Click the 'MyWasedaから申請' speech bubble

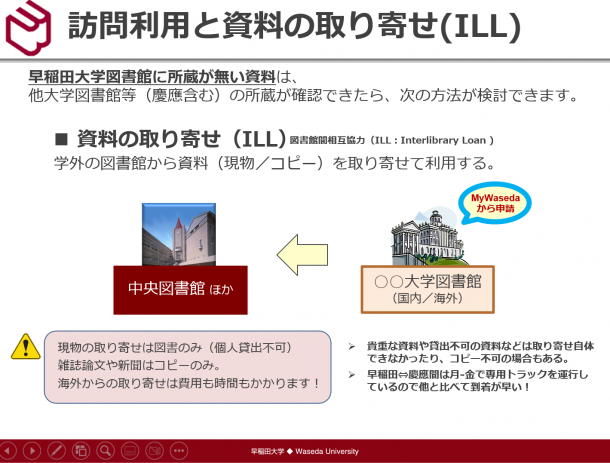(495, 203)
